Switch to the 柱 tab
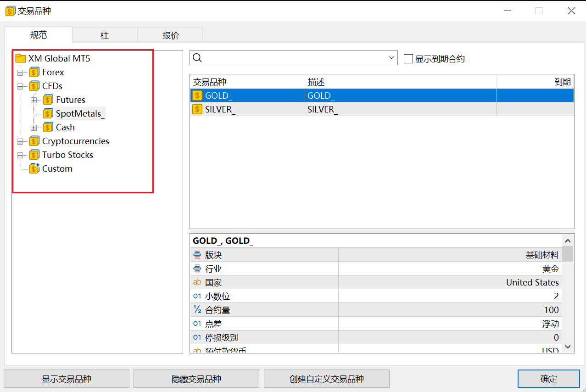Screen dimensions: 586x392 104,35
